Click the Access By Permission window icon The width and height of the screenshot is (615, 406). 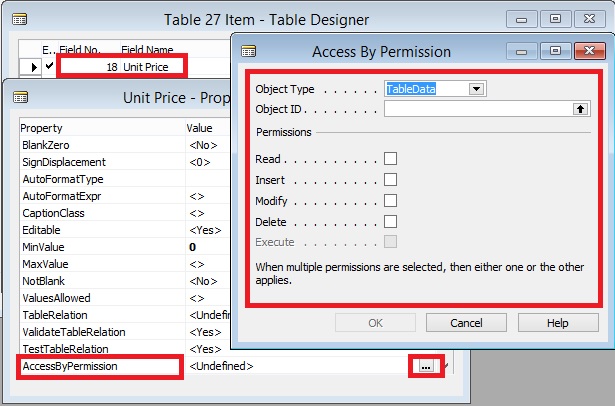(248, 51)
